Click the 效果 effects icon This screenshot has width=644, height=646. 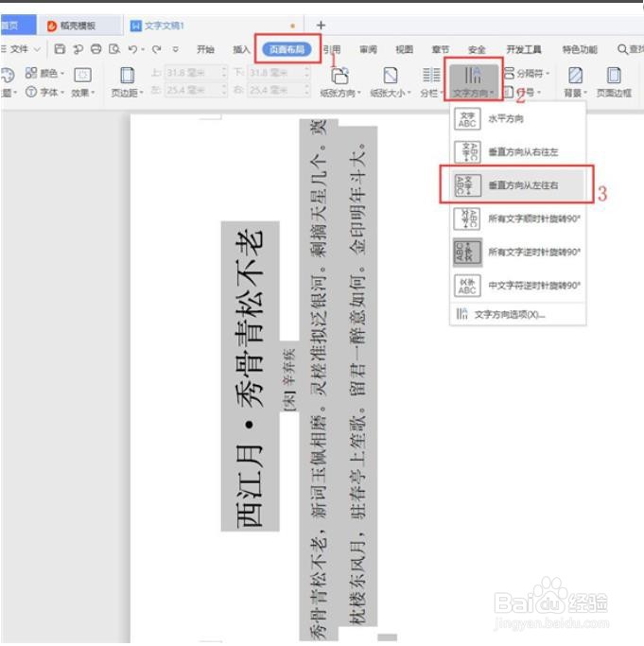click(83, 75)
